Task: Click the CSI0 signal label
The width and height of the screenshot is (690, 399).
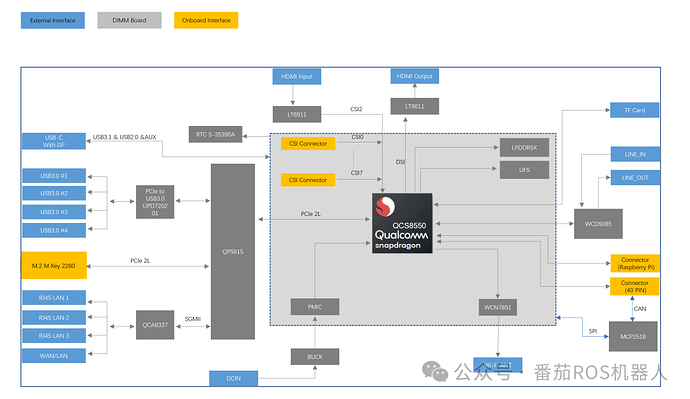Action: tap(357, 137)
